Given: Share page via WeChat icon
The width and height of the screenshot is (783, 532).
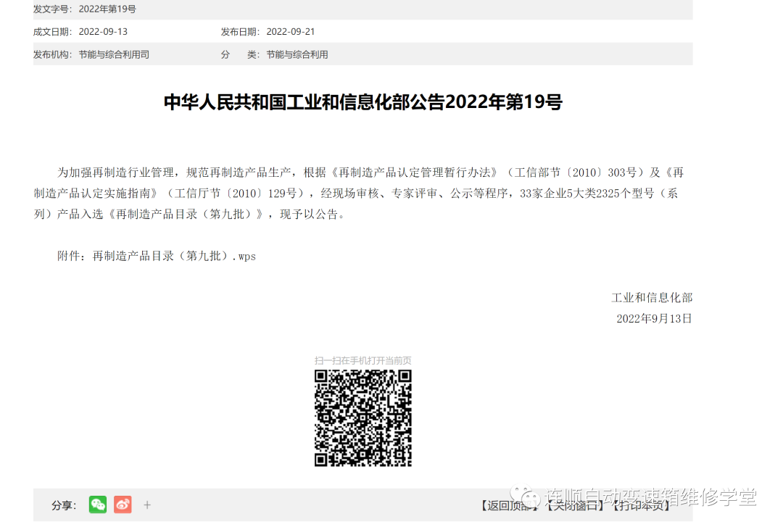Looking at the screenshot, I should 98,504.
